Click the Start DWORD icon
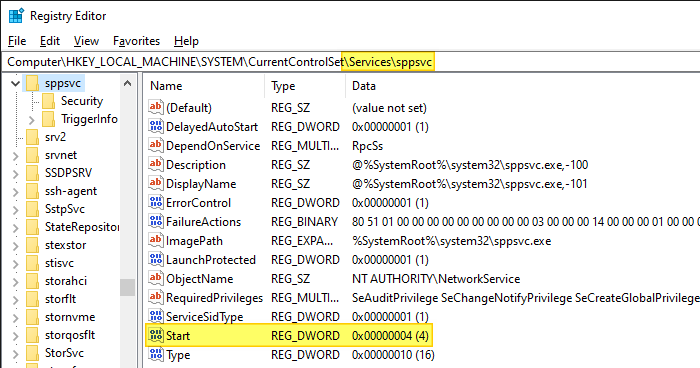 coord(156,335)
